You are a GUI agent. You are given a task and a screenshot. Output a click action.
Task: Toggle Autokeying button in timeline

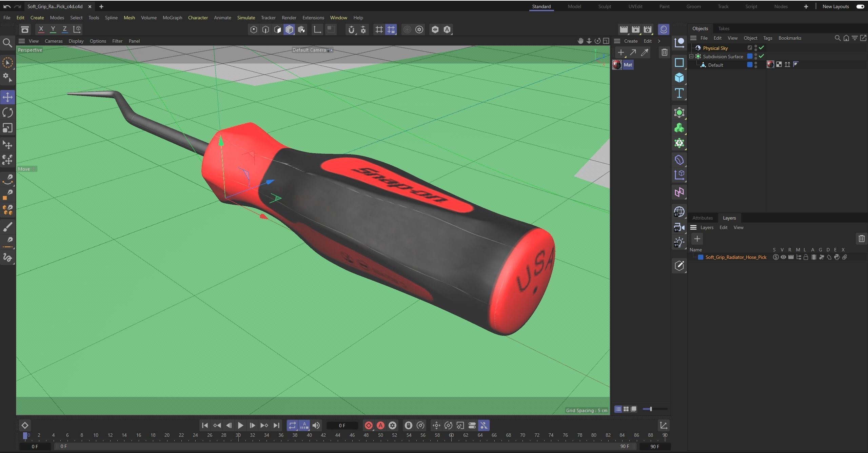pos(380,425)
